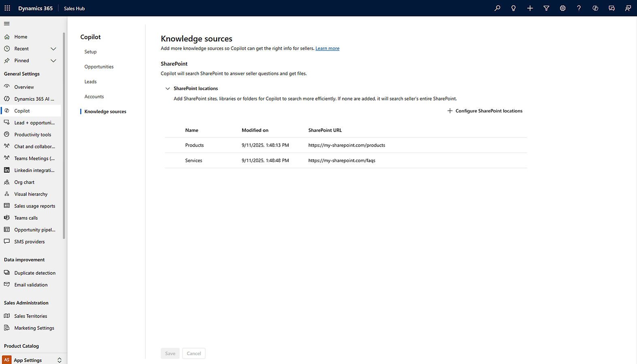Open Overview under General Settings
This screenshot has width=637, height=364.
[x=30, y=87]
